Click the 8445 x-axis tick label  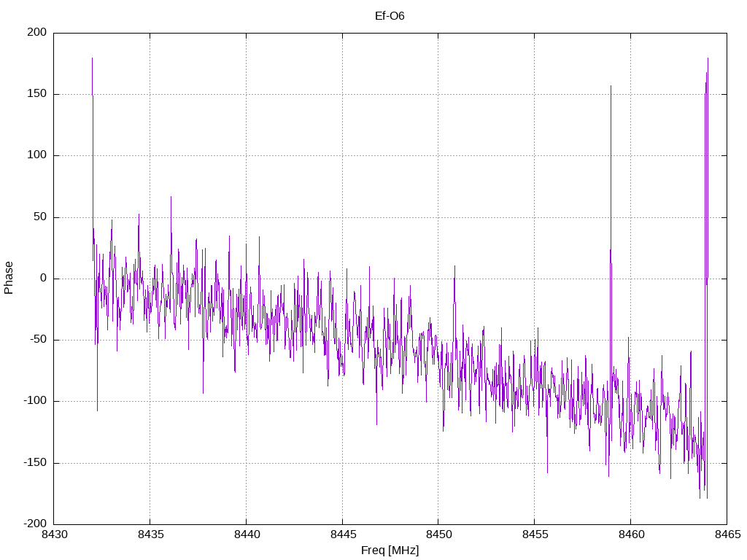343,534
